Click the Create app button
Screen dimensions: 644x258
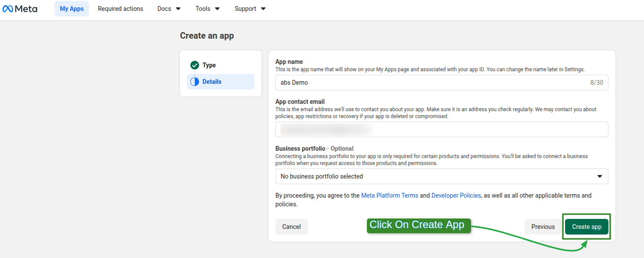[586, 226]
